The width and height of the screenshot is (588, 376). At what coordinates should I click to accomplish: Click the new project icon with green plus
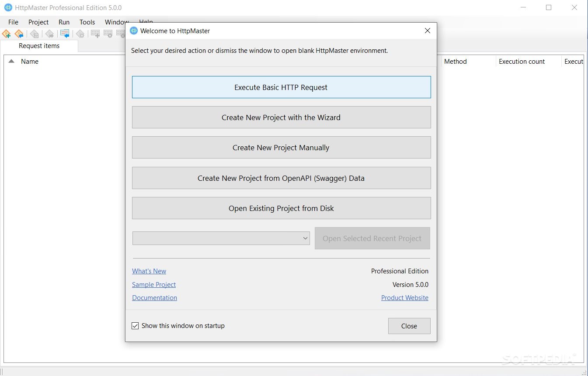(x=6, y=34)
